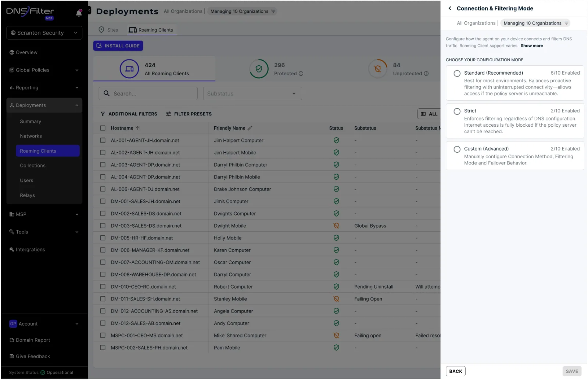Select the Standard (Recommended) radio option
Image resolution: width=588 pixels, height=380 pixels.
point(457,73)
